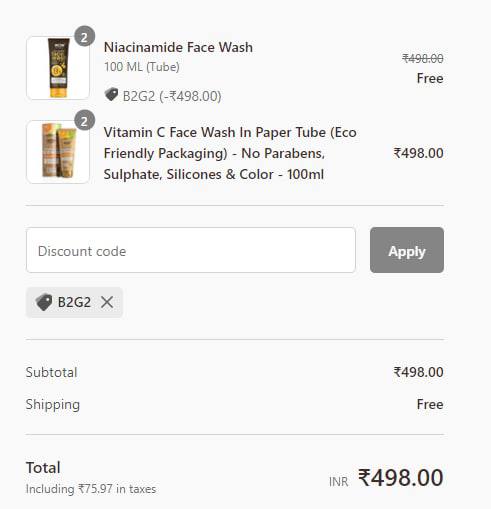491x509 pixels.
Task: Open the Vitamin C Face Wash thumbnail
Action: [x=58, y=152]
